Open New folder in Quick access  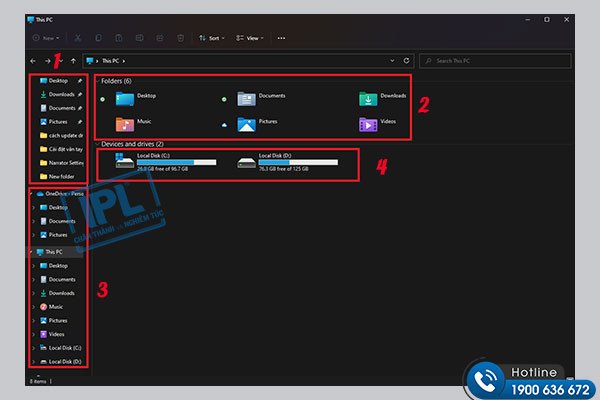click(58, 177)
